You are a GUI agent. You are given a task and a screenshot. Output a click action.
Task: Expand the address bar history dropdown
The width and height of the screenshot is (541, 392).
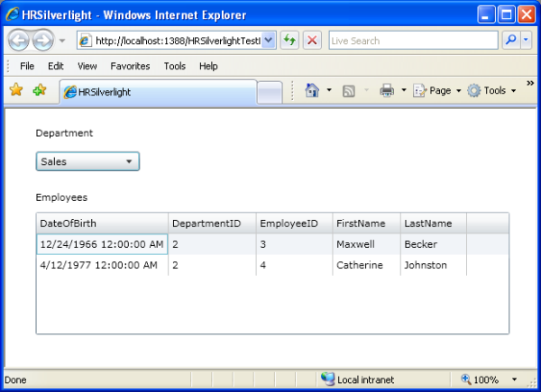click(x=269, y=41)
